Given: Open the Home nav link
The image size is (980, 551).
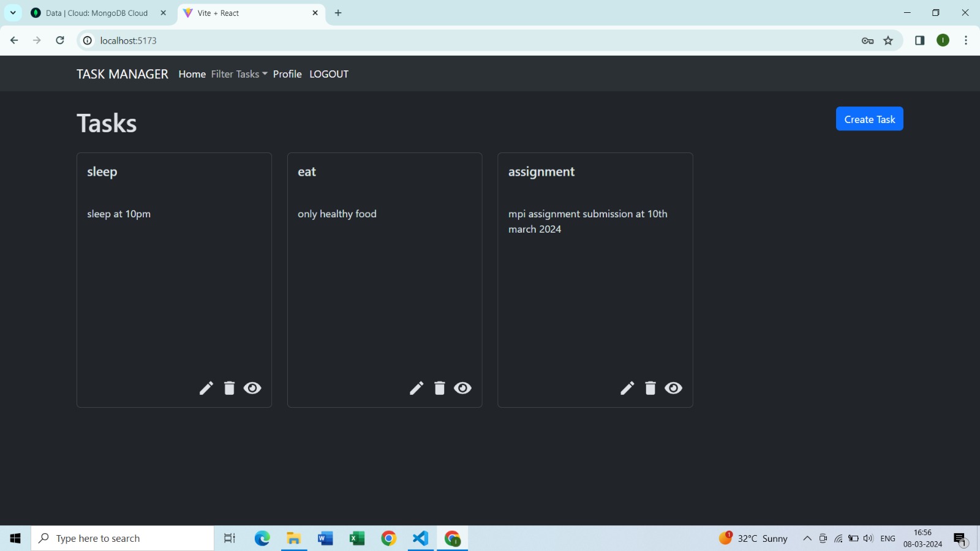Looking at the screenshot, I should [x=192, y=74].
